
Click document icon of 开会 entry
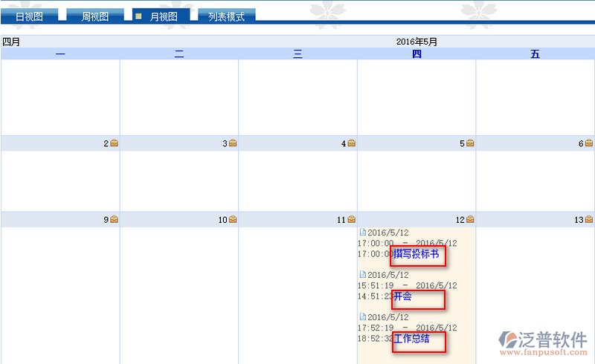pos(363,274)
